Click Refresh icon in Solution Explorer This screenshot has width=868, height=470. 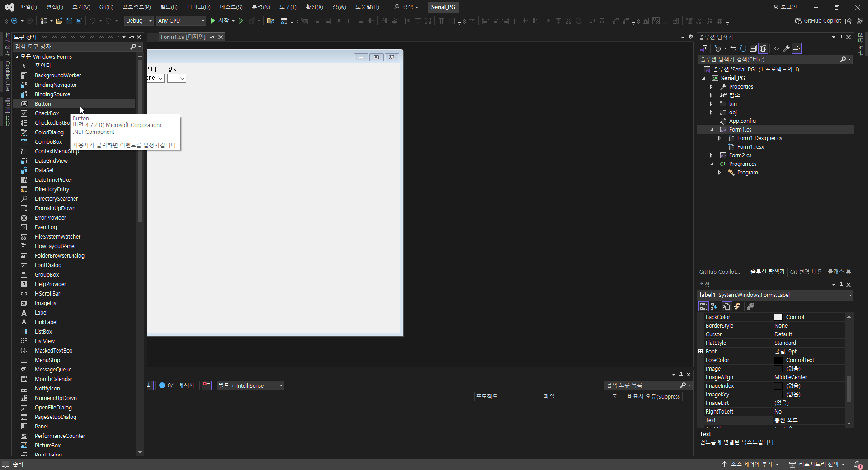point(743,48)
